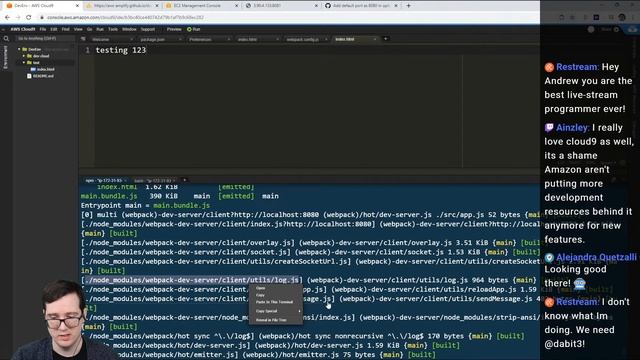
Task: Choose Paste to This Terminal in context menu
Action: tap(276, 302)
